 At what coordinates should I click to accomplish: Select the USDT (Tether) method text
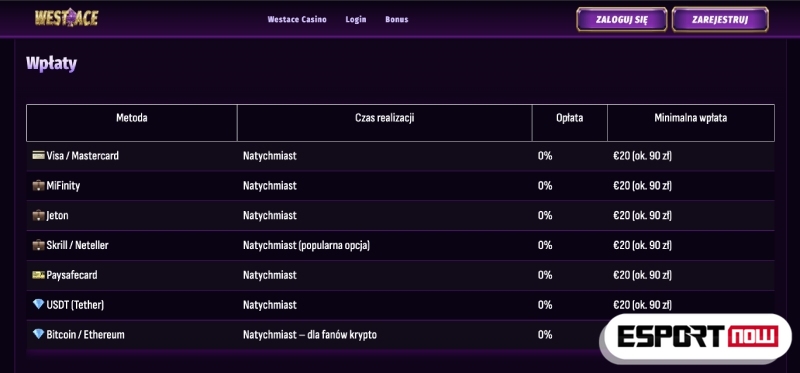75,305
